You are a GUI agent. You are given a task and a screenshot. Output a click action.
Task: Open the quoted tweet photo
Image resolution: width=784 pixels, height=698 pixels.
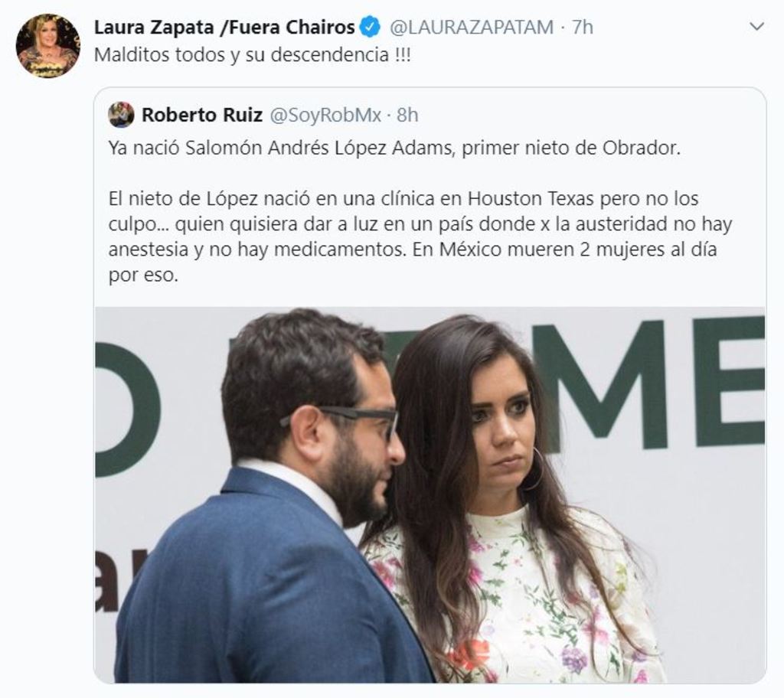[430, 495]
